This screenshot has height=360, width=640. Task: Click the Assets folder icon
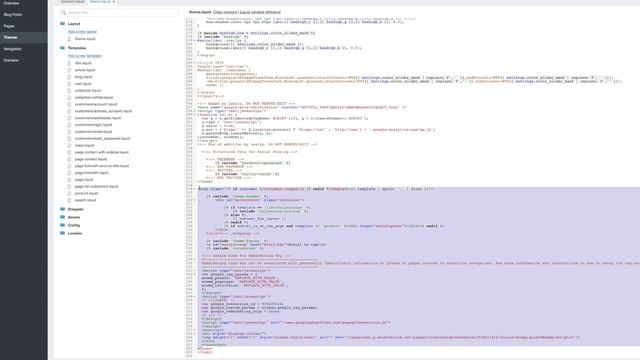pyautogui.click(x=62, y=217)
